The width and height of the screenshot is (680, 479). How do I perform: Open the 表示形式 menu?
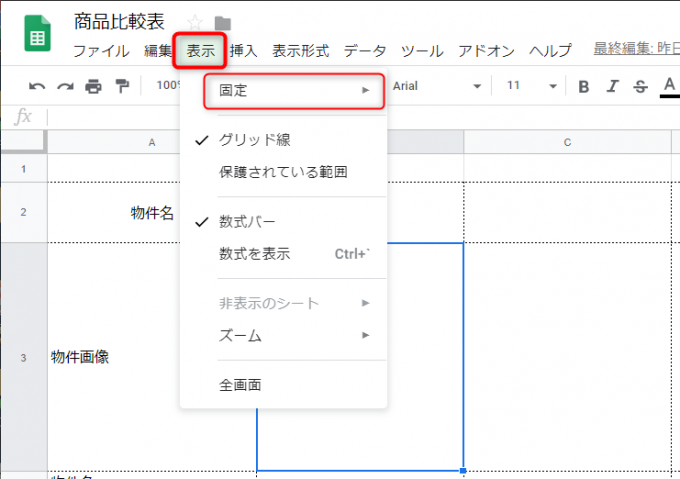point(301,51)
